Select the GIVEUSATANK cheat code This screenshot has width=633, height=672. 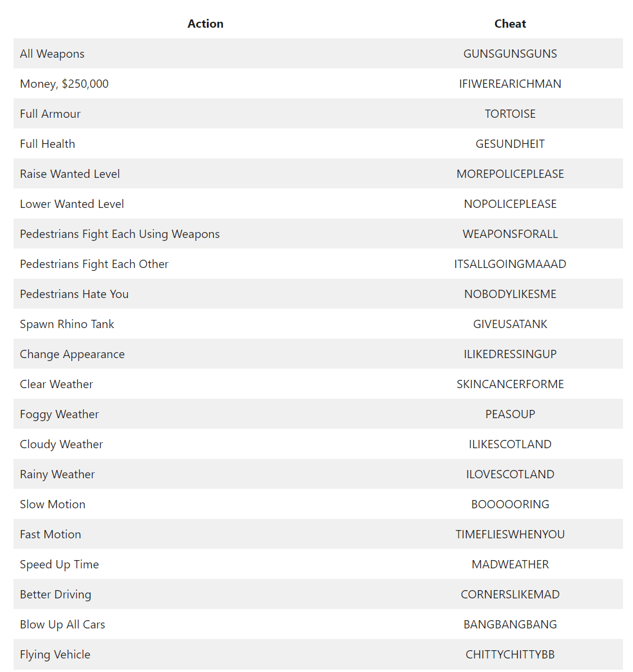[x=510, y=325]
